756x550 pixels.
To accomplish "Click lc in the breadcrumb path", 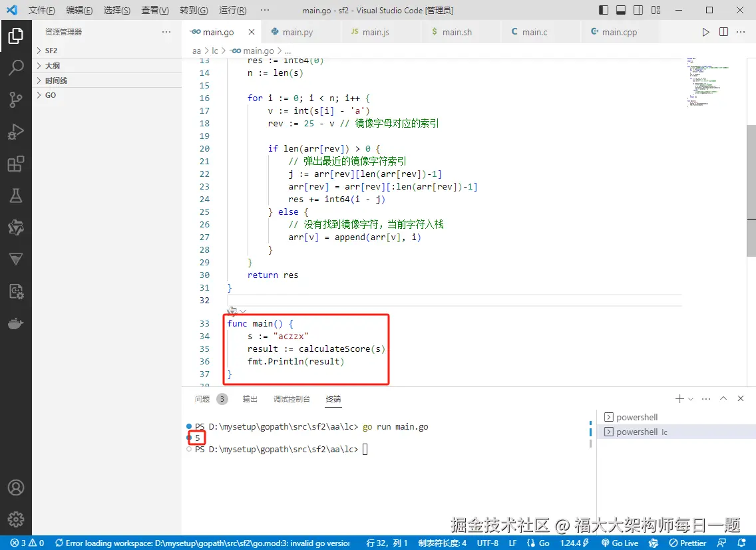I will pos(214,51).
